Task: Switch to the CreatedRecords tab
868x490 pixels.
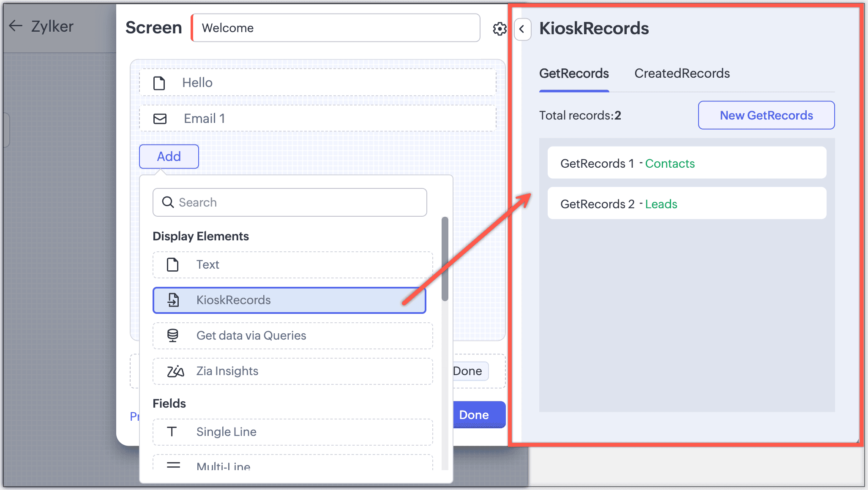Action: coord(682,73)
